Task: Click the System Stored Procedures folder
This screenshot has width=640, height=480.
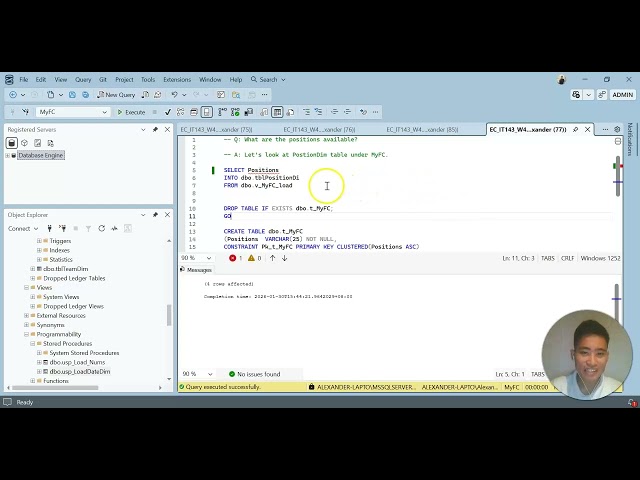Action: (84, 353)
